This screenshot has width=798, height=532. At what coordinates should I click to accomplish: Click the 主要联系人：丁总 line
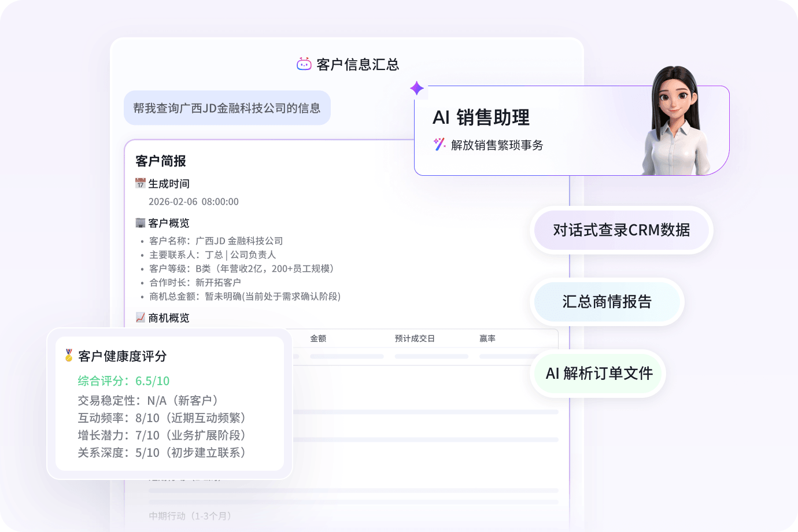[x=213, y=255]
